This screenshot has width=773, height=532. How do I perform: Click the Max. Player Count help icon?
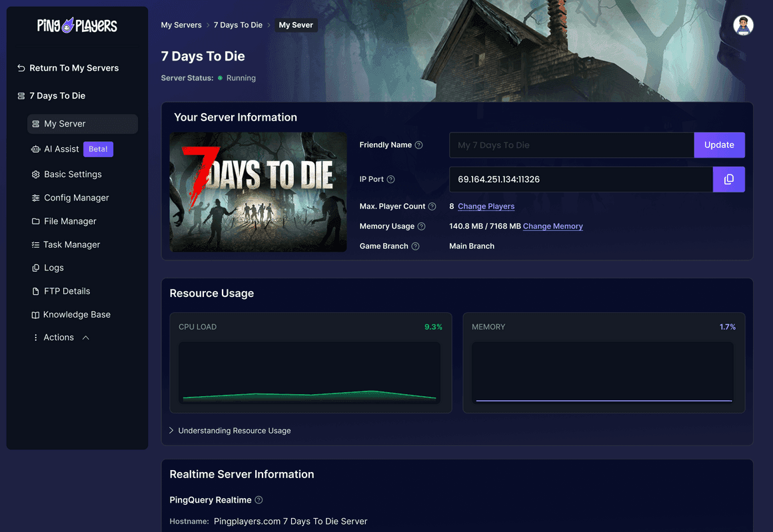[x=432, y=206]
